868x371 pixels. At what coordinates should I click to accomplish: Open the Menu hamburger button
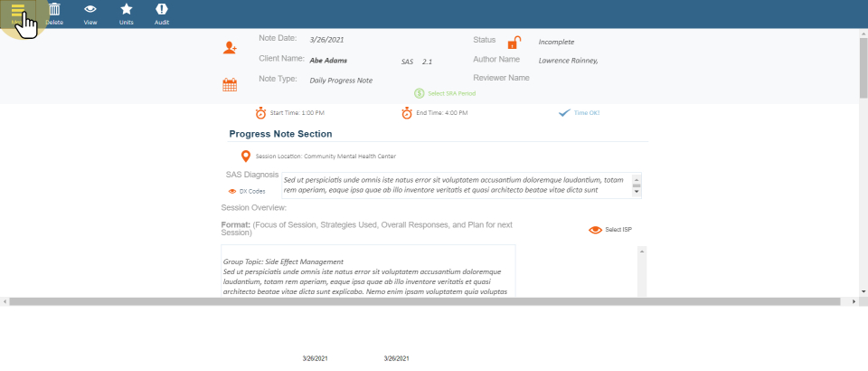tap(18, 13)
